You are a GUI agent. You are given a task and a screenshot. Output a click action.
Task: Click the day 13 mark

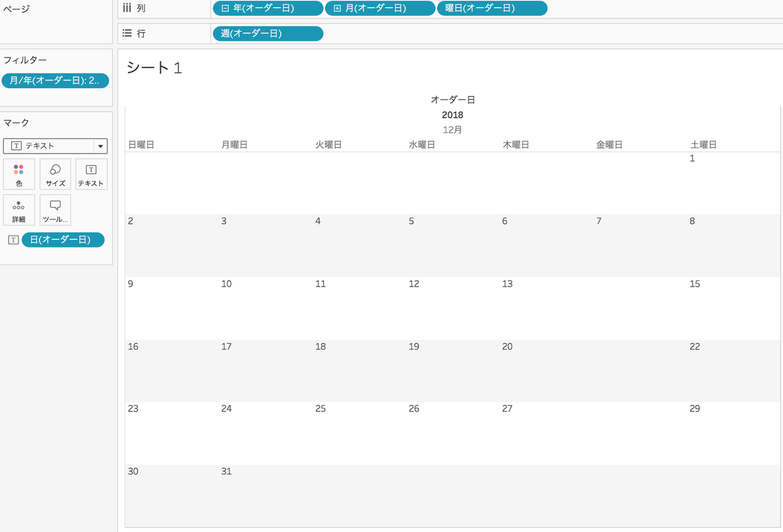(x=507, y=284)
